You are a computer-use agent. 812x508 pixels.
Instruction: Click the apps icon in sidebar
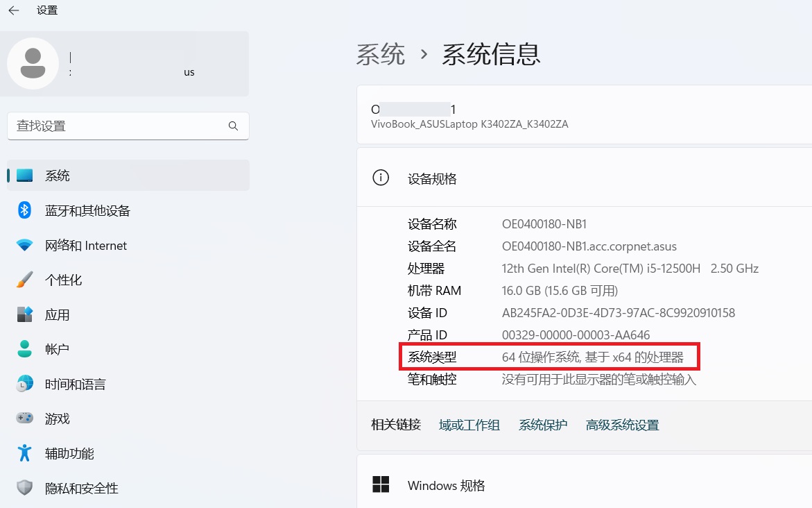pos(25,314)
